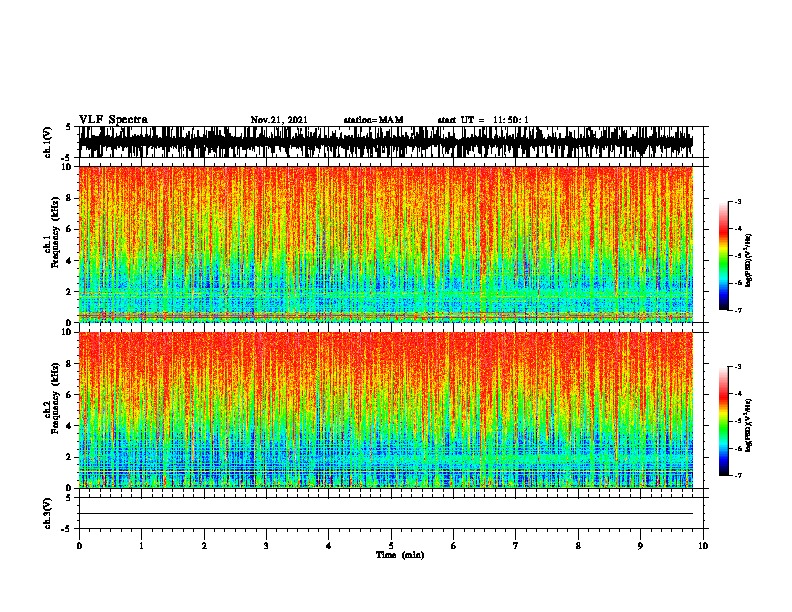The height and width of the screenshot is (612, 792).
Task: Click the "Time (min)" x-axis label
Action: 400,555
